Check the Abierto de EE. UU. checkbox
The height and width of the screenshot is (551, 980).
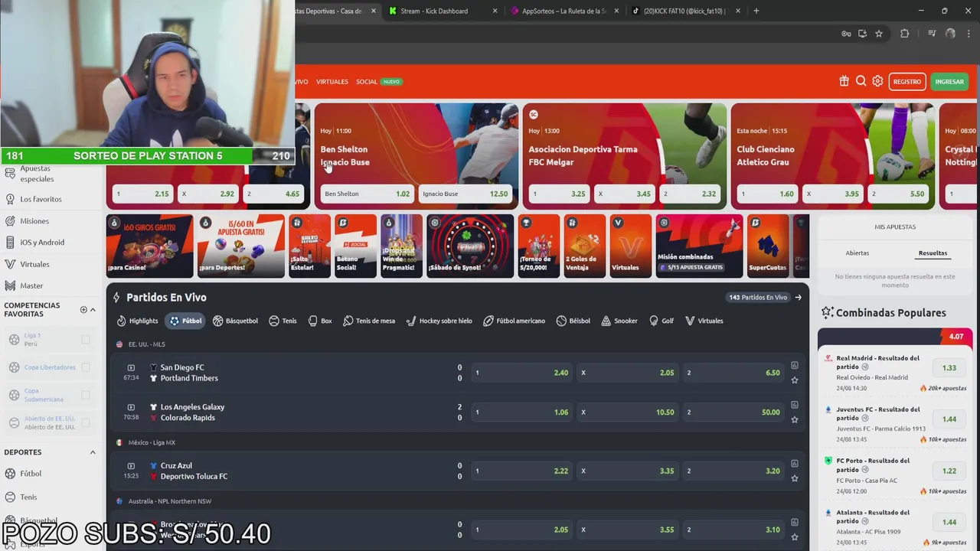(86, 422)
